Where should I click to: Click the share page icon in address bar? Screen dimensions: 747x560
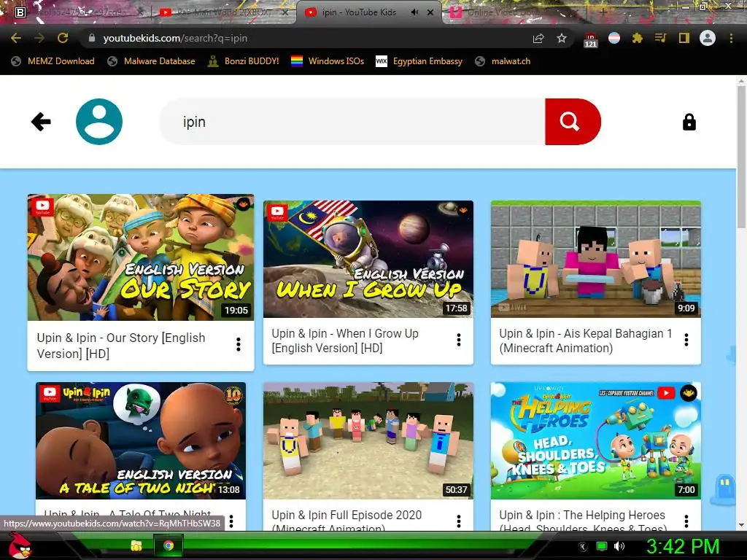tap(538, 38)
